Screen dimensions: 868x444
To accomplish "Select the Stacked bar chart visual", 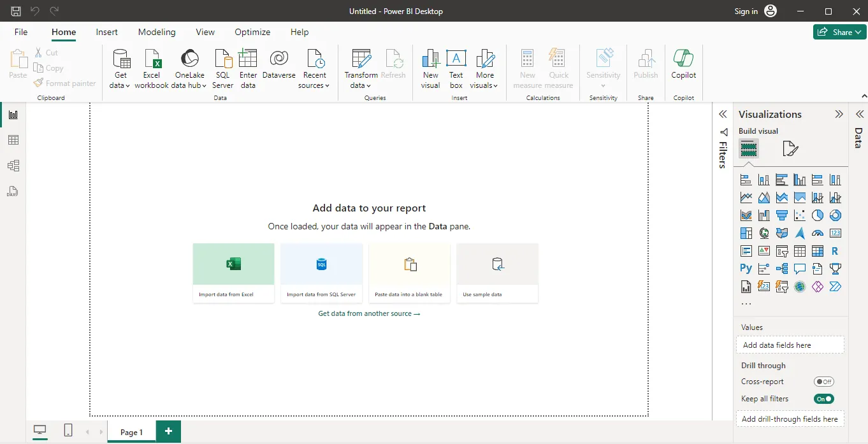I will click(746, 180).
